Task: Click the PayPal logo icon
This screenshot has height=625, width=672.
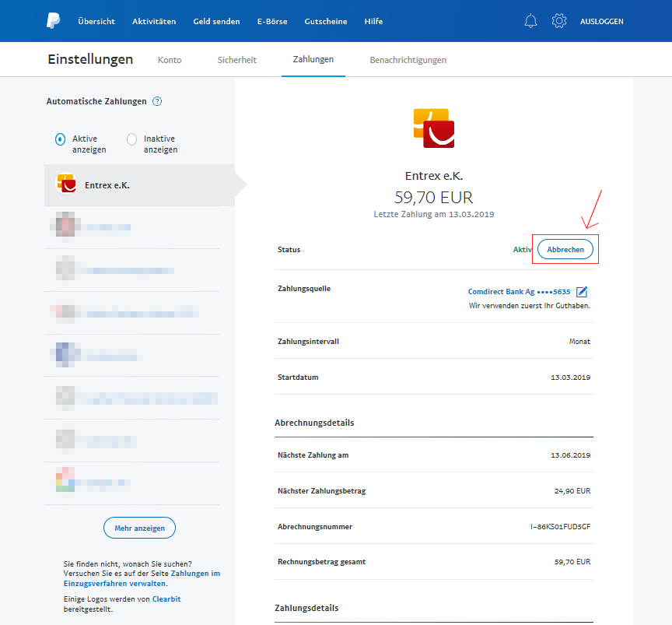Action: point(53,20)
